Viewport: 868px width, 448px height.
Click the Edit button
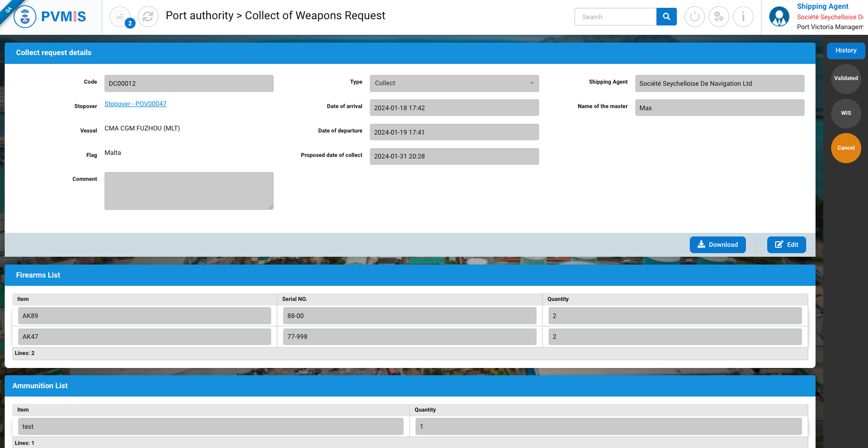(x=786, y=245)
